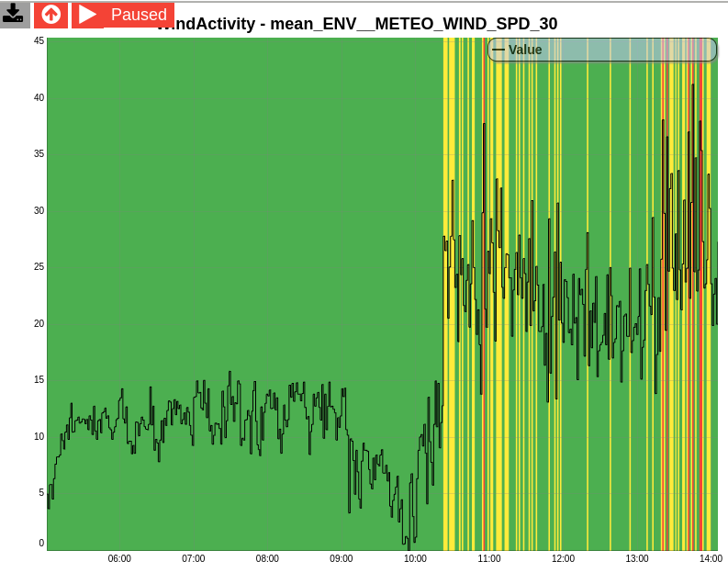The height and width of the screenshot is (584, 728).
Task: Click the 14:00 time axis label
Action: (710, 558)
